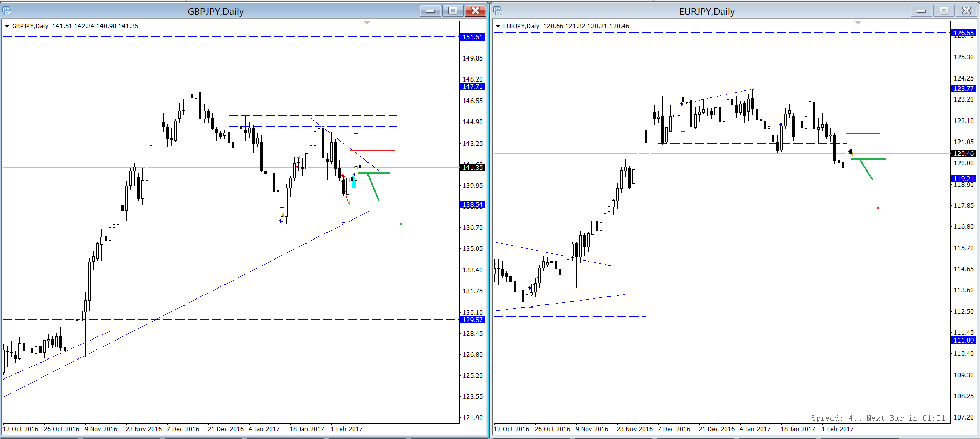Click the 138.54 price level label
This screenshot has height=439, width=980.
click(473, 204)
